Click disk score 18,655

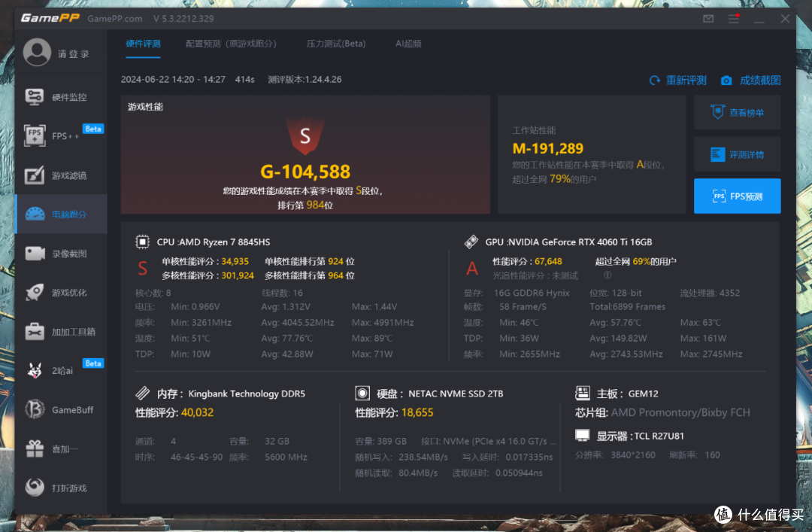pyautogui.click(x=417, y=413)
